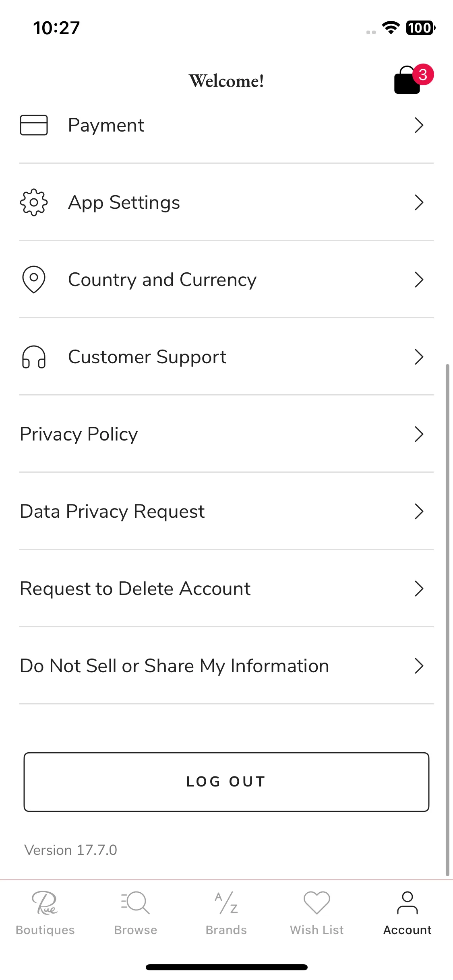Expand the Privacy Policy chevron
Viewport: 453px width, 980px height.
(x=419, y=434)
